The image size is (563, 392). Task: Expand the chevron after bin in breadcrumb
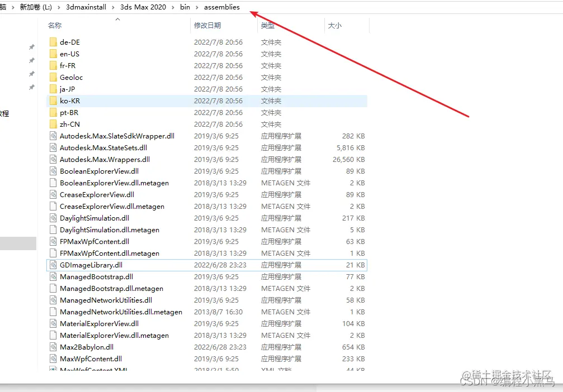[x=197, y=7]
